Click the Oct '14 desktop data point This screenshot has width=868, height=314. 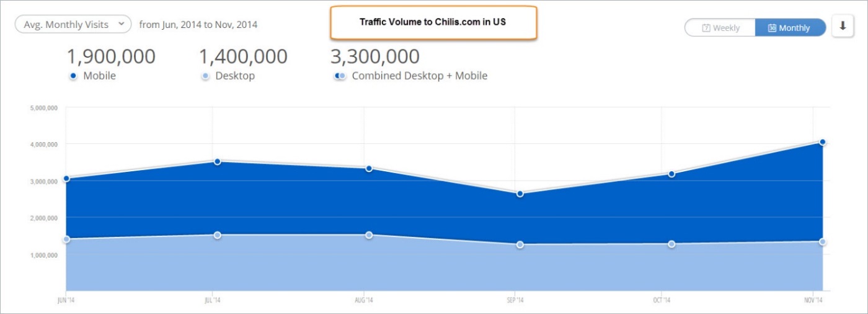point(671,244)
